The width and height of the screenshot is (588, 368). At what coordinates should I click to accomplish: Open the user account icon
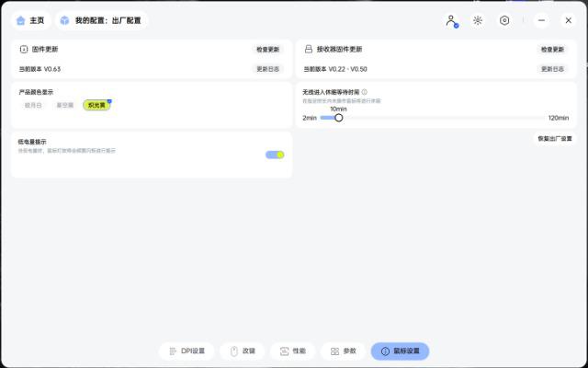pos(451,20)
